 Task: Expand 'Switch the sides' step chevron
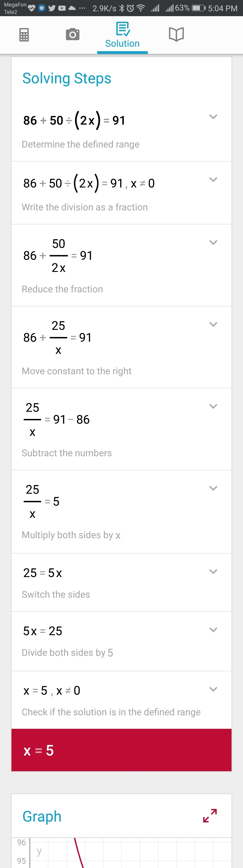[213, 571]
